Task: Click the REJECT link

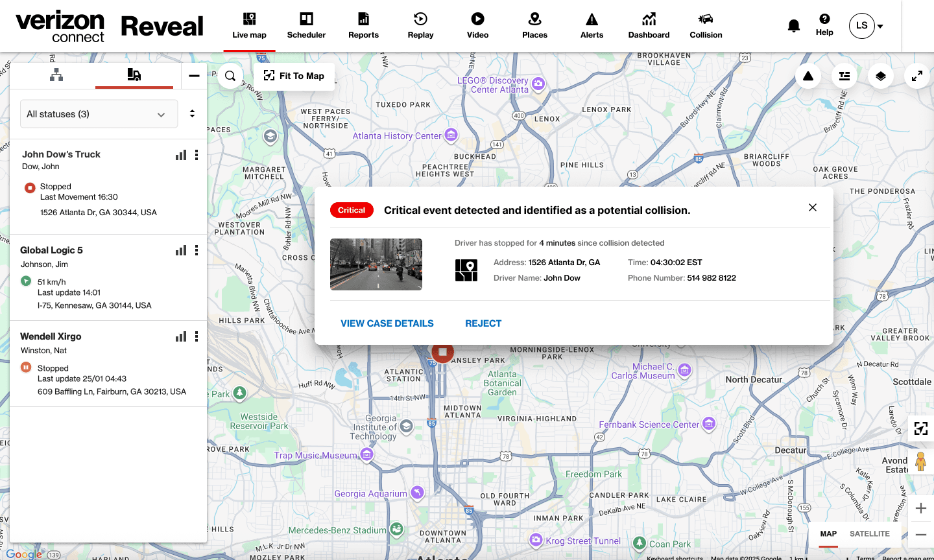Action: tap(483, 323)
